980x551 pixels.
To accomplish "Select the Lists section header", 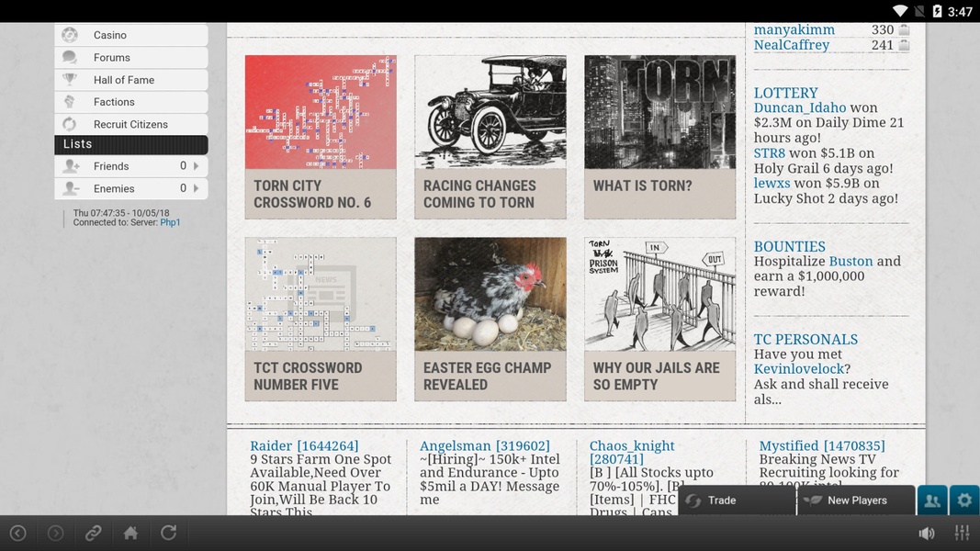I will [x=131, y=144].
